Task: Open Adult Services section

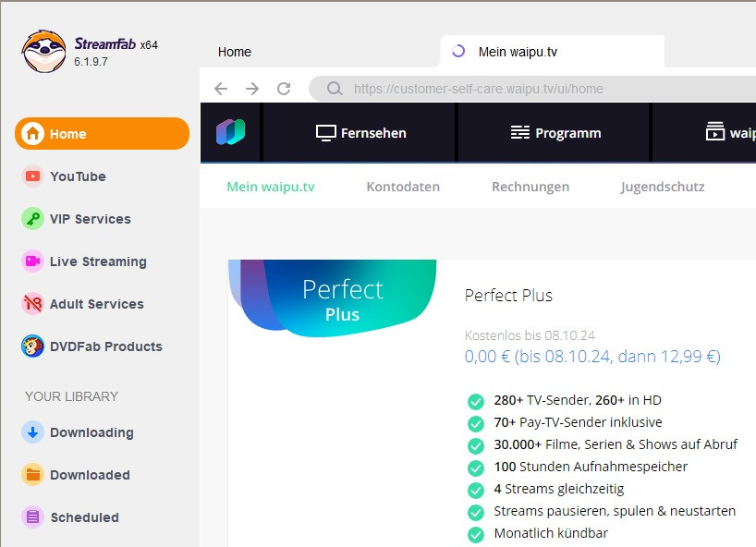Action: tap(96, 304)
